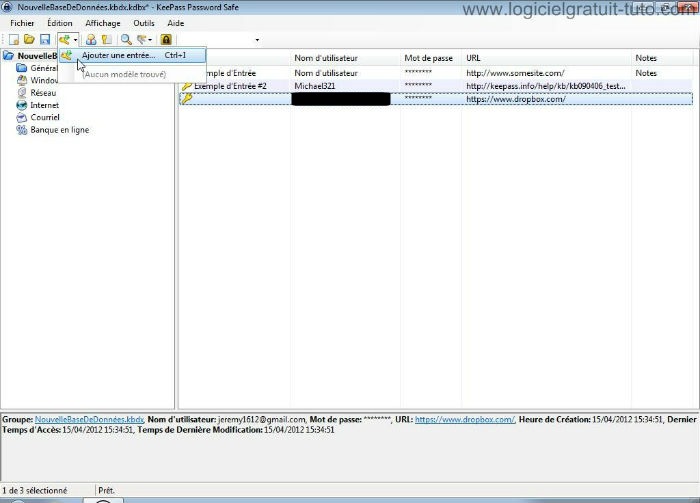This screenshot has height=503, width=700.
Task: Click the Michael321 user name cell
Action: pos(314,86)
